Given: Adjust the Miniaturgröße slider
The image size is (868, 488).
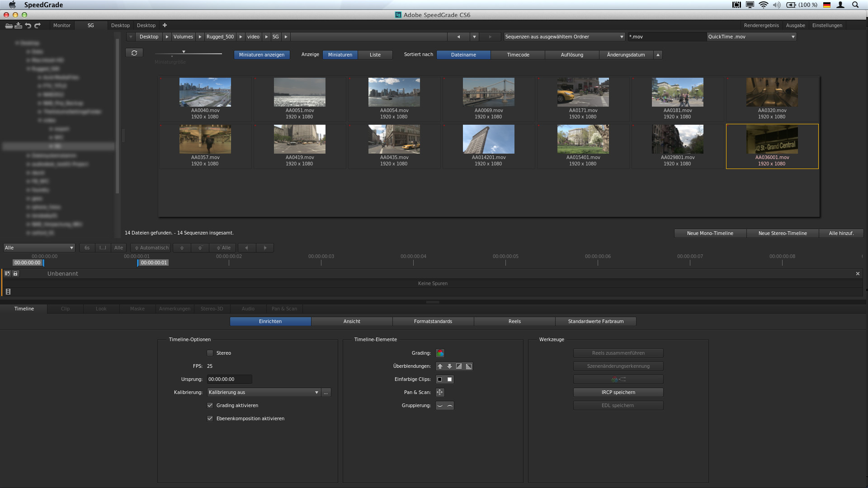Looking at the screenshot, I should pyautogui.click(x=184, y=52).
